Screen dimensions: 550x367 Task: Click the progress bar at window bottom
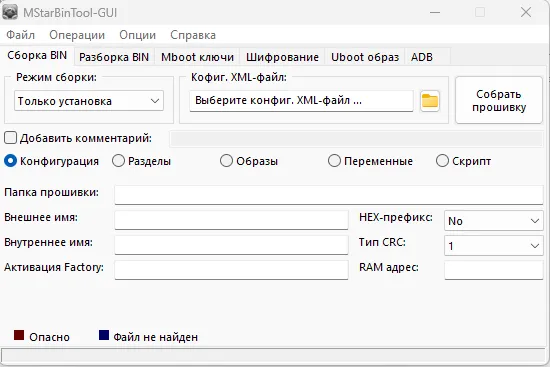point(274,355)
